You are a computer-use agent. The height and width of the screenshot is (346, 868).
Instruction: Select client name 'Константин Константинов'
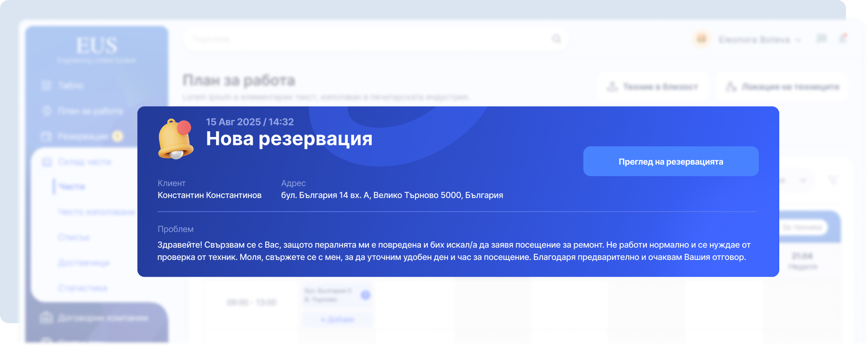tap(210, 195)
